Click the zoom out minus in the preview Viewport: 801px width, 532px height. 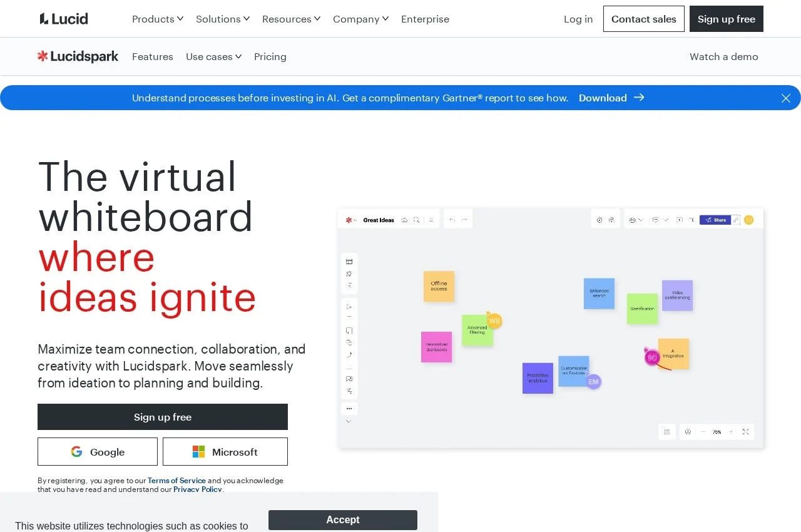pos(703,432)
